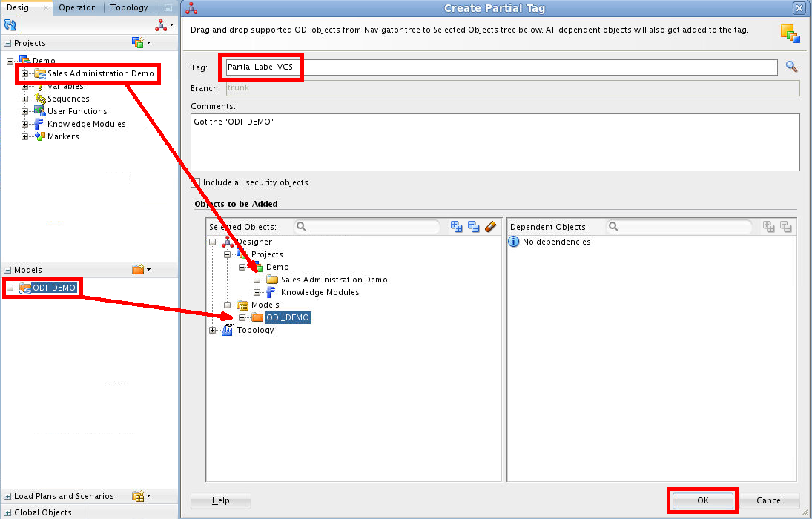Click expand all icon in Dependent Objects
The width and height of the screenshot is (812, 519).
768,226
